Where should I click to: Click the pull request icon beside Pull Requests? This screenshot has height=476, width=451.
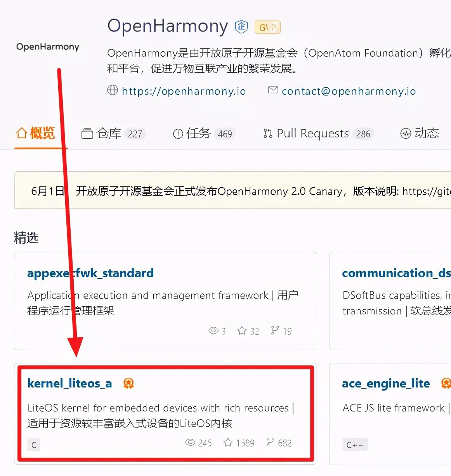[268, 134]
